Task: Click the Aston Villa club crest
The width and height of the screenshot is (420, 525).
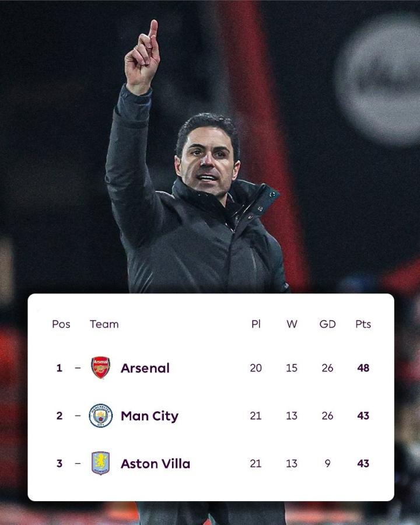Action: 100,463
